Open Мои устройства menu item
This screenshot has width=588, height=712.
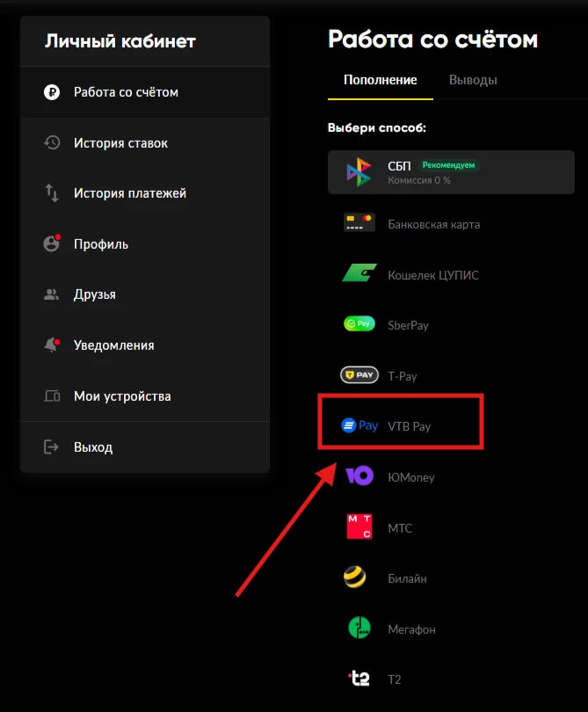click(145, 396)
